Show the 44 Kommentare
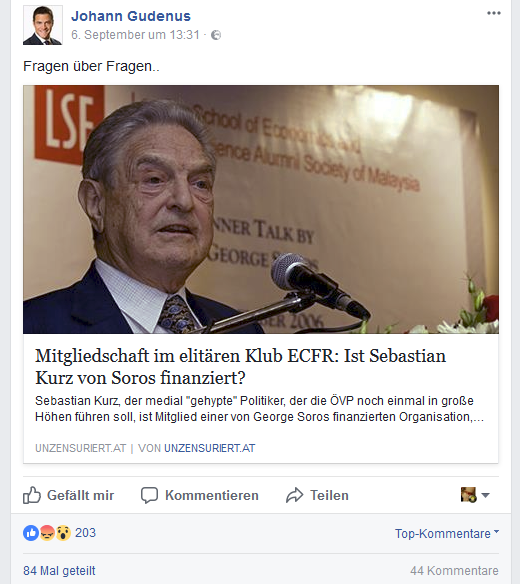The width and height of the screenshot is (520, 584). 454,571
